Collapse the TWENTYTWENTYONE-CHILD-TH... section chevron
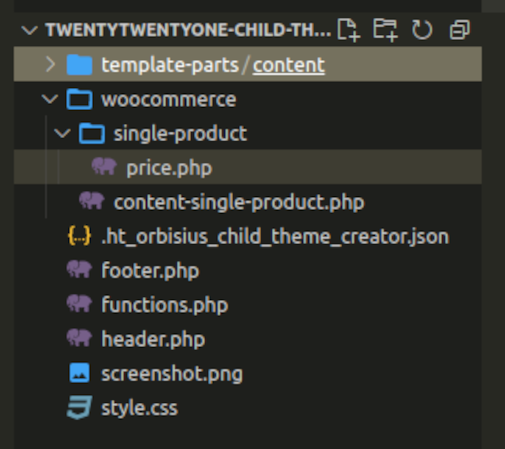The height and width of the screenshot is (449, 505). 29,30
